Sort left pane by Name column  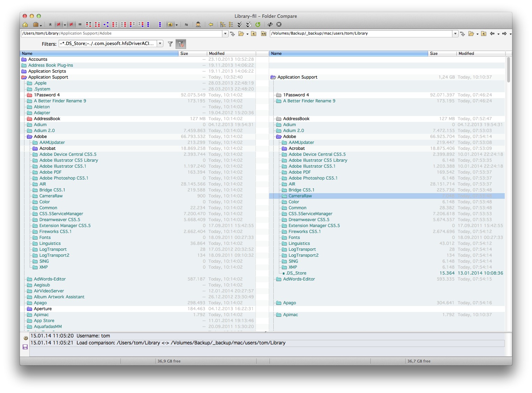(x=99, y=53)
